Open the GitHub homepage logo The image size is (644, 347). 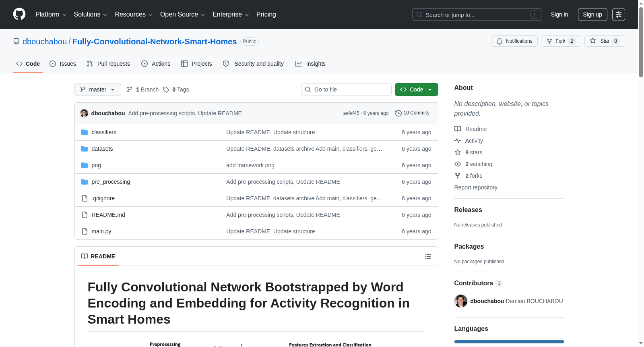pyautogui.click(x=19, y=14)
